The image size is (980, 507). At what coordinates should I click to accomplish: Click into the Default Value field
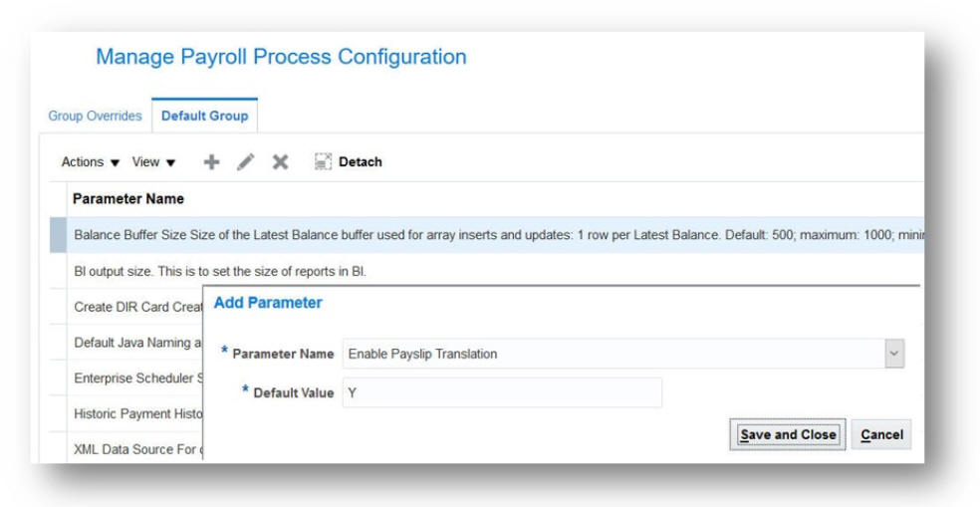(501, 392)
